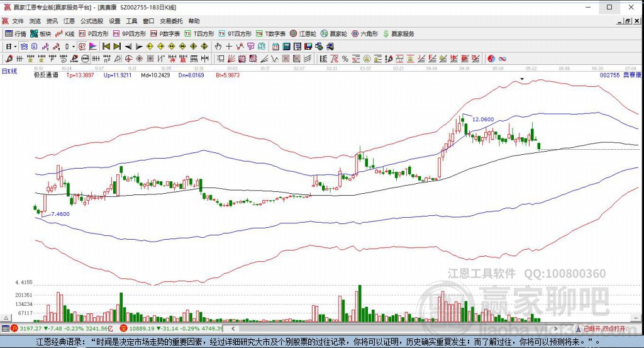Select the red fan lines tool
Image resolution: width=644 pixels, height=348 pixels.
231,59
